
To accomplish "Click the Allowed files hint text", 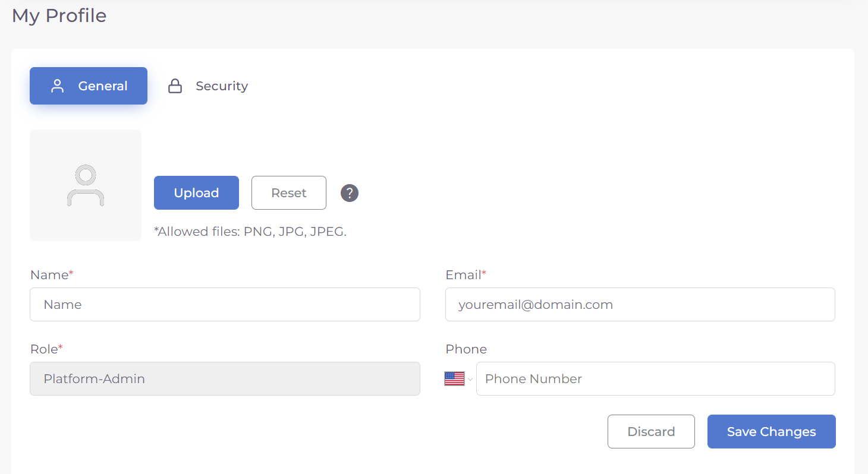I will [x=250, y=232].
